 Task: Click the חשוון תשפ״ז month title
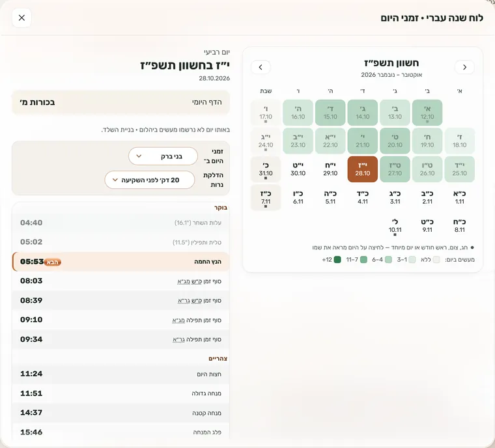(x=391, y=63)
